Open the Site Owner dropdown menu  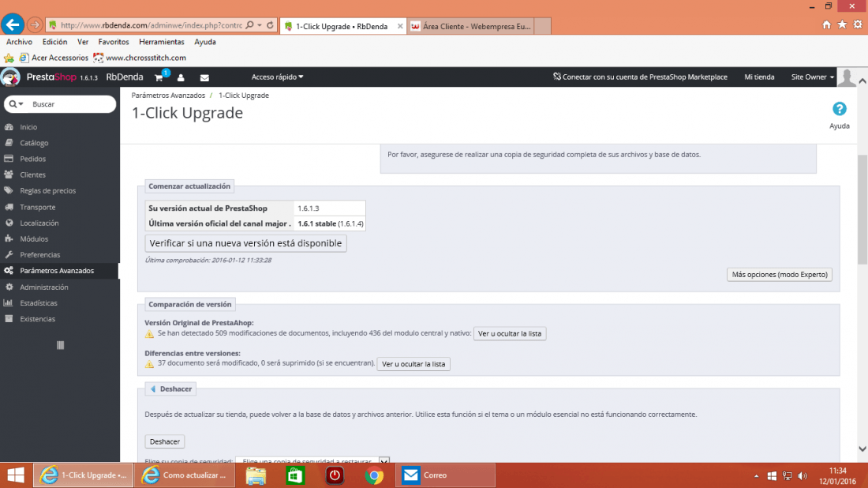click(812, 77)
